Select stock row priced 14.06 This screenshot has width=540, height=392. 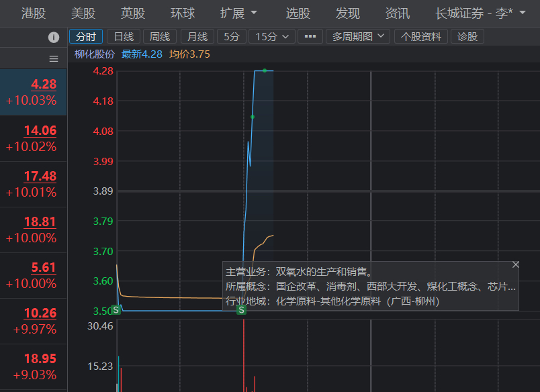click(34, 138)
